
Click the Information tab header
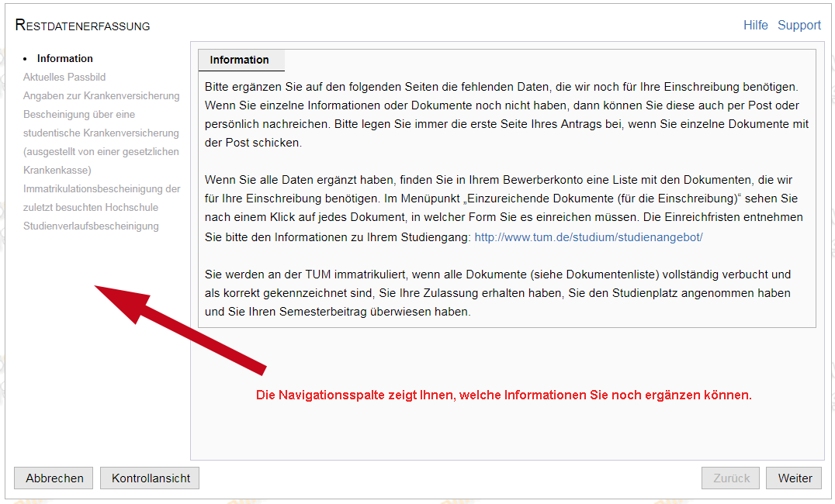pos(240,60)
